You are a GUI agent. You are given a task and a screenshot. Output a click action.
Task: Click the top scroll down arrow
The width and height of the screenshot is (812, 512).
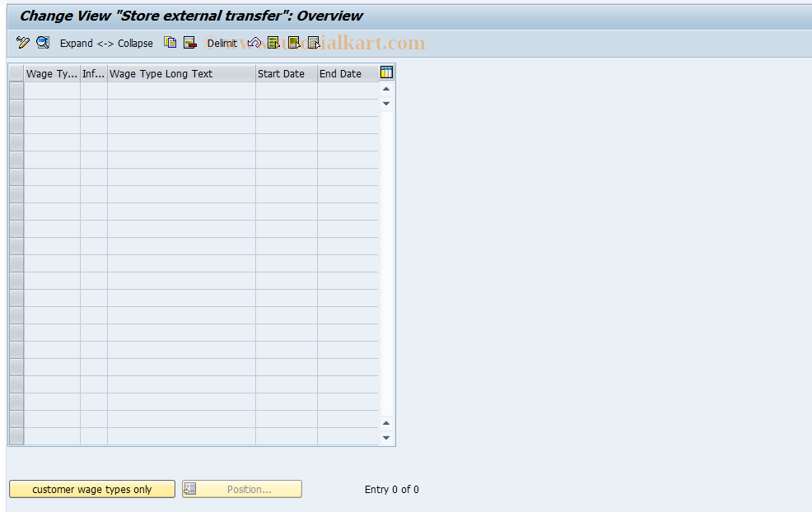pyautogui.click(x=386, y=104)
